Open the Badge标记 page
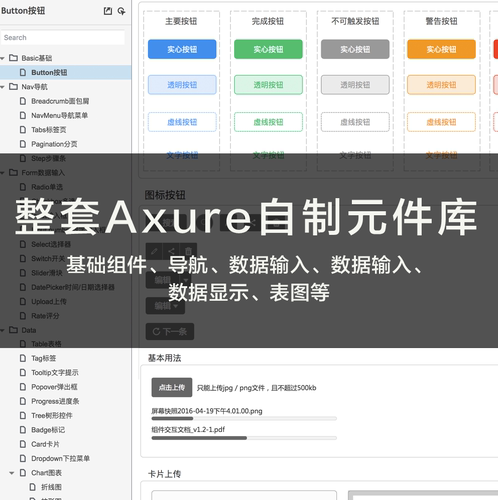The height and width of the screenshot is (500, 498). tap(48, 430)
